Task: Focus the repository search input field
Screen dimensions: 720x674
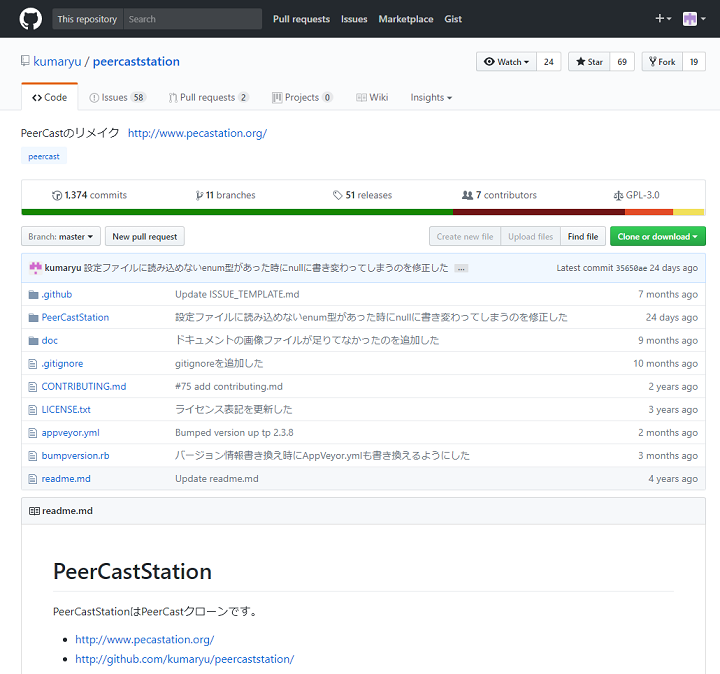Action: pyautogui.click(x=193, y=19)
